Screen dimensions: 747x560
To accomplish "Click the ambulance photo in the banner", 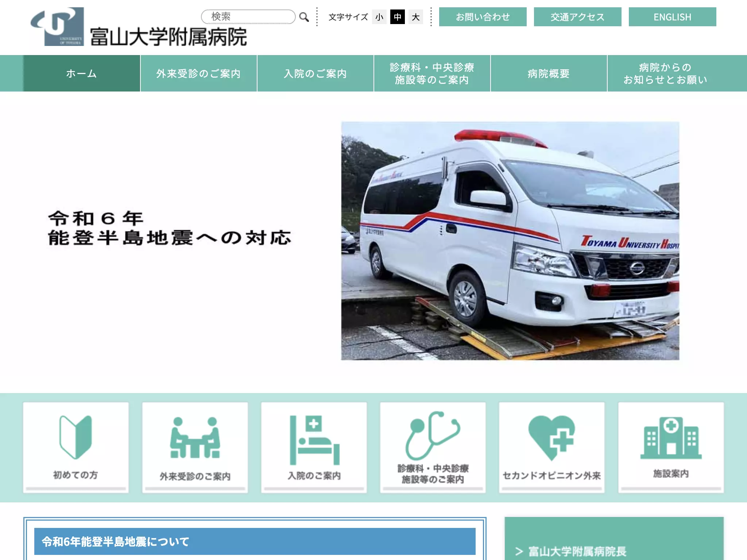I will (x=510, y=241).
